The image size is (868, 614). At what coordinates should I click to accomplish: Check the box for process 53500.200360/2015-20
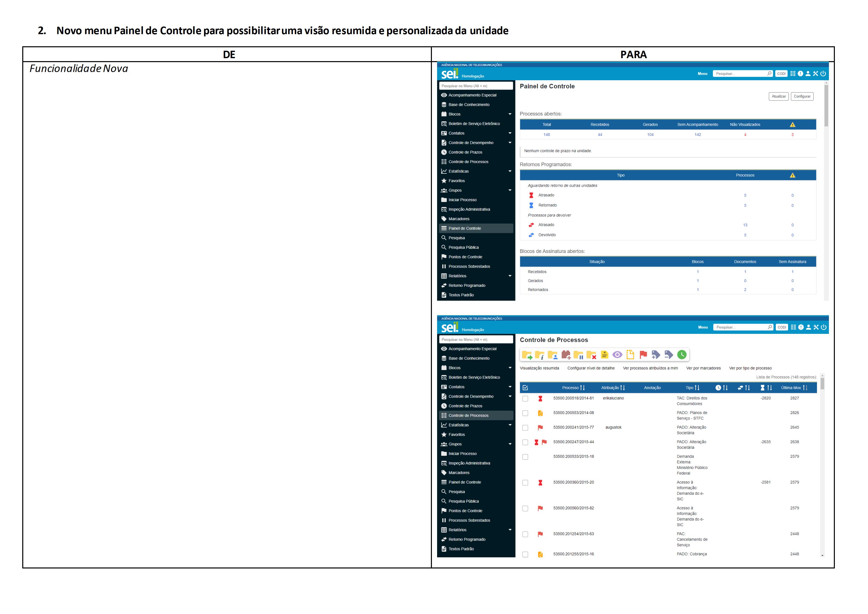[x=525, y=483]
